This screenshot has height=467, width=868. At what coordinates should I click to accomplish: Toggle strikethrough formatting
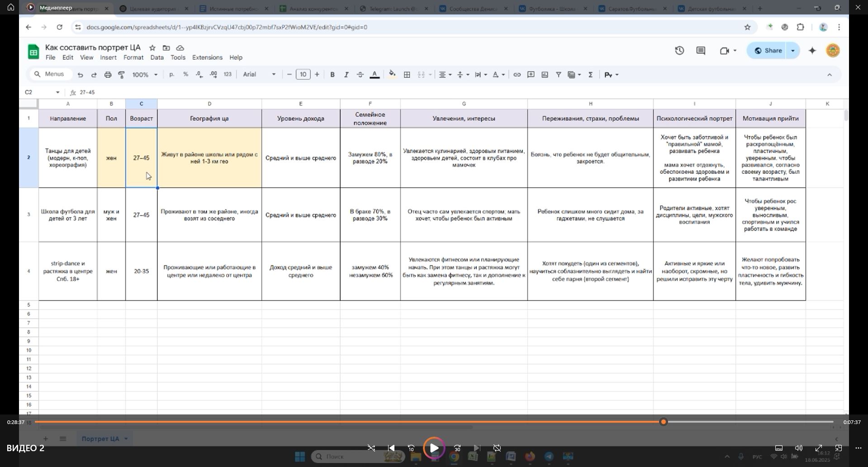pos(360,75)
